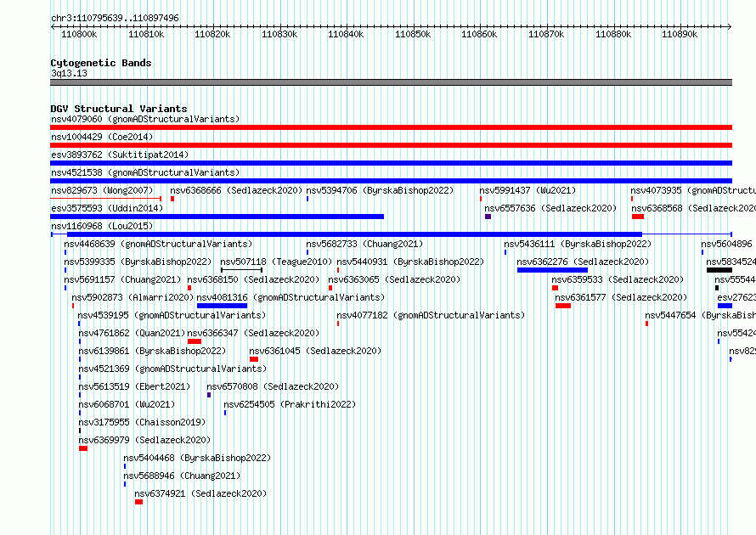Open nsv5436111 (ByrskaBishop2022) variant label
The image size is (756, 535).
(x=578, y=244)
